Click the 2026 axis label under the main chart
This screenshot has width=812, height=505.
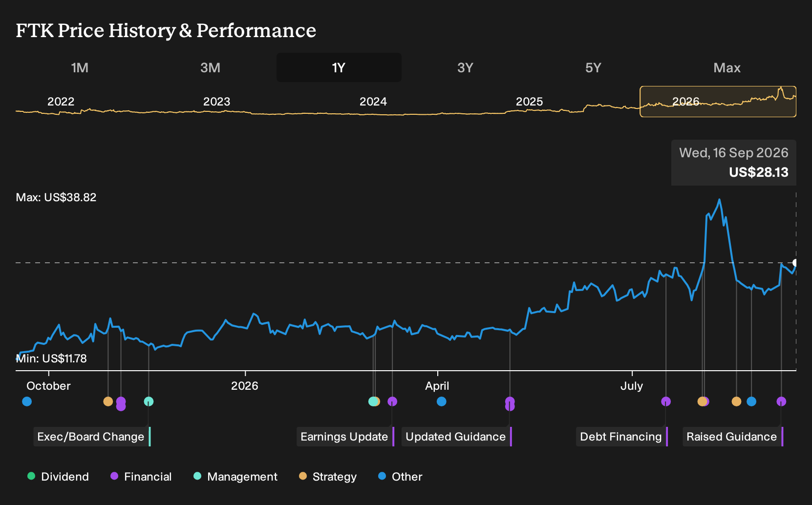point(244,386)
